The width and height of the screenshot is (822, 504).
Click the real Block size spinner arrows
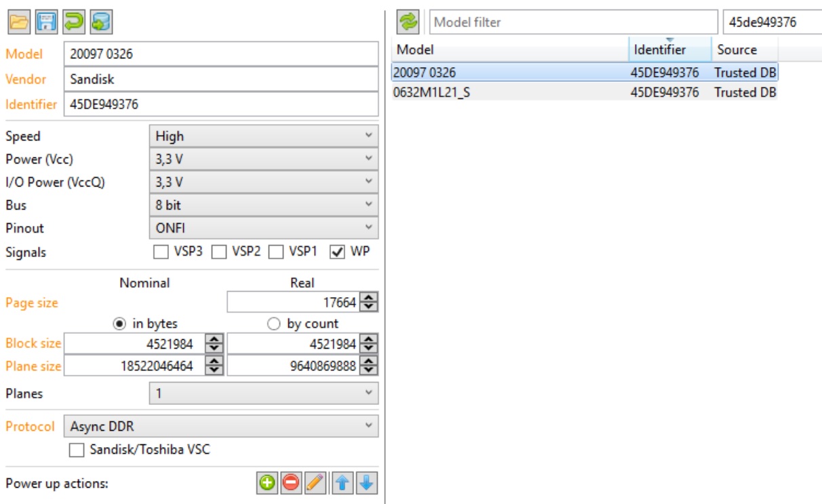[368, 344]
